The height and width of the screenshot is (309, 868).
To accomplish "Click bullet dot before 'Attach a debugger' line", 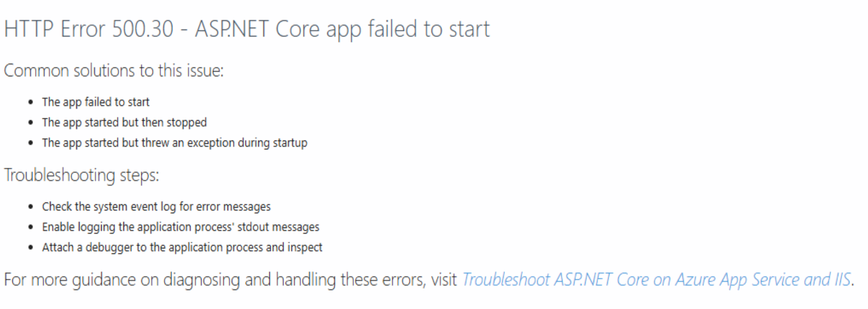I will click(31, 248).
